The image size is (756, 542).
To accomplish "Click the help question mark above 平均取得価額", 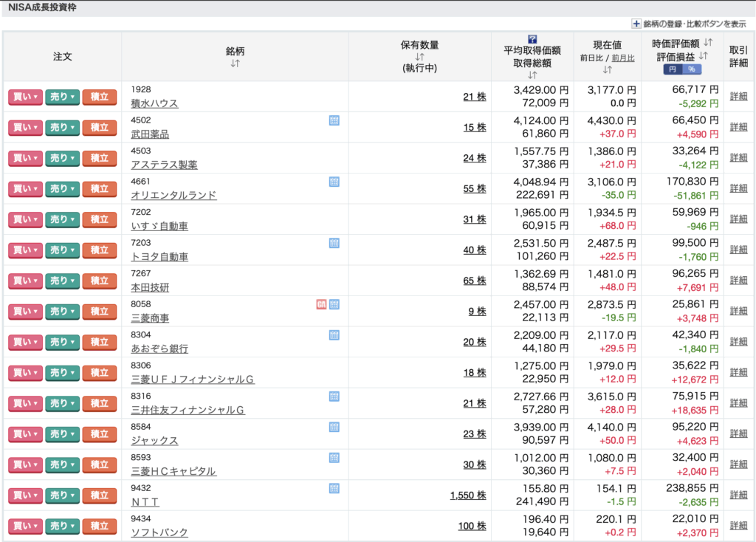I will point(532,39).
